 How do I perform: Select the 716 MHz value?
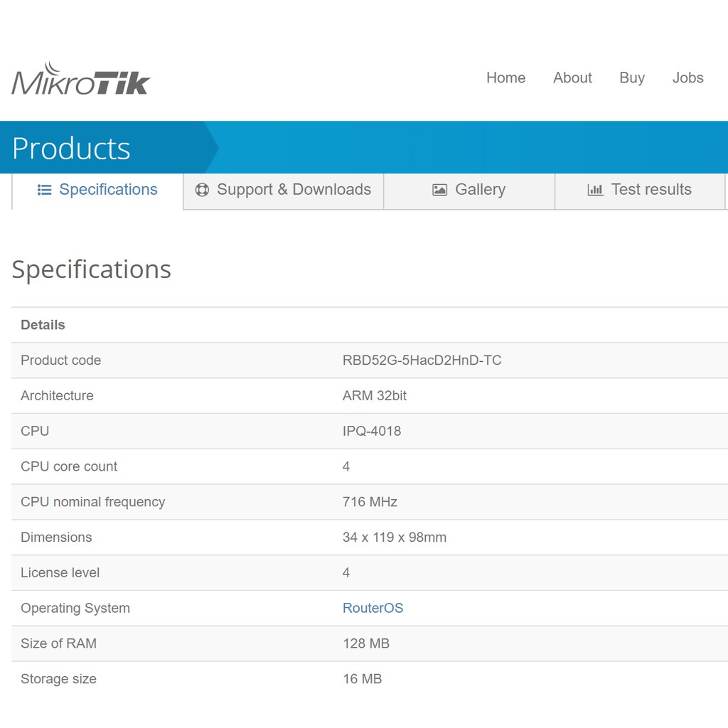pos(370,502)
